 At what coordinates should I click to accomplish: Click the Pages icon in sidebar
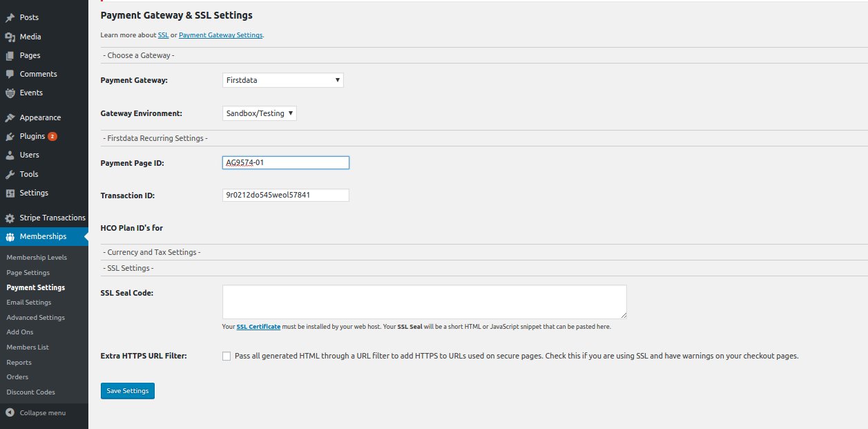[x=10, y=55]
